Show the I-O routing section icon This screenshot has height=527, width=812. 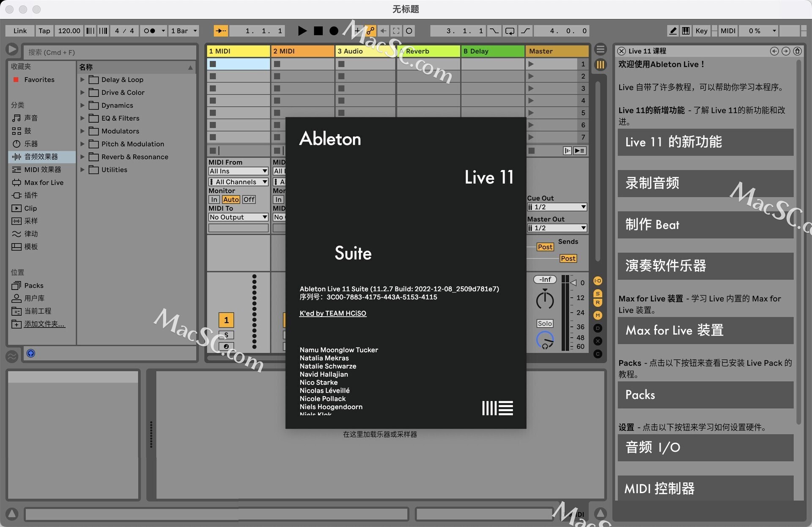[598, 281]
